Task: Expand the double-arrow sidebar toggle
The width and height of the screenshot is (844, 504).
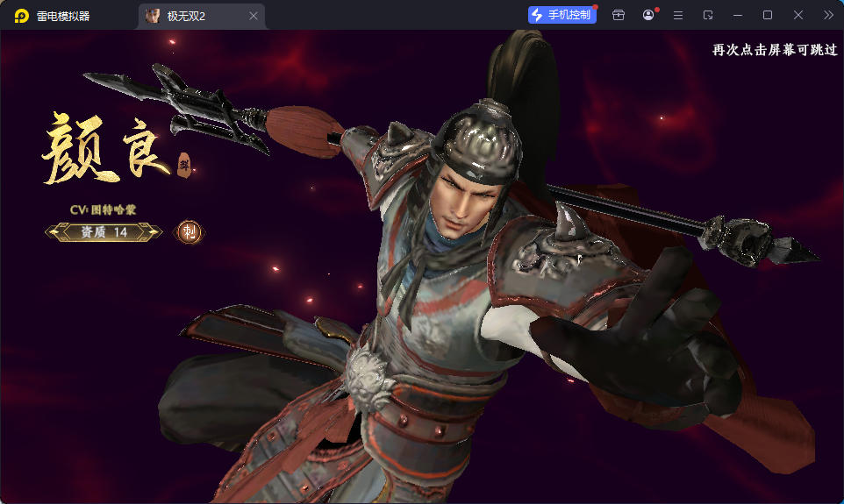Action: 828,15
